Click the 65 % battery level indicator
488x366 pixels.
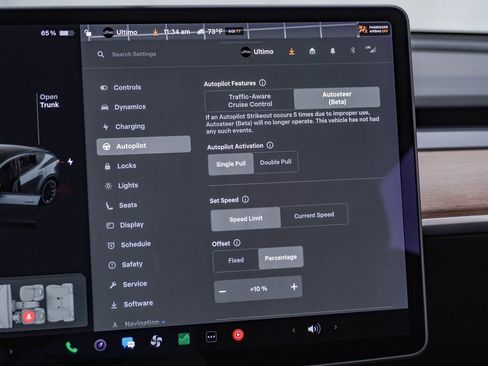pyautogui.click(x=57, y=33)
